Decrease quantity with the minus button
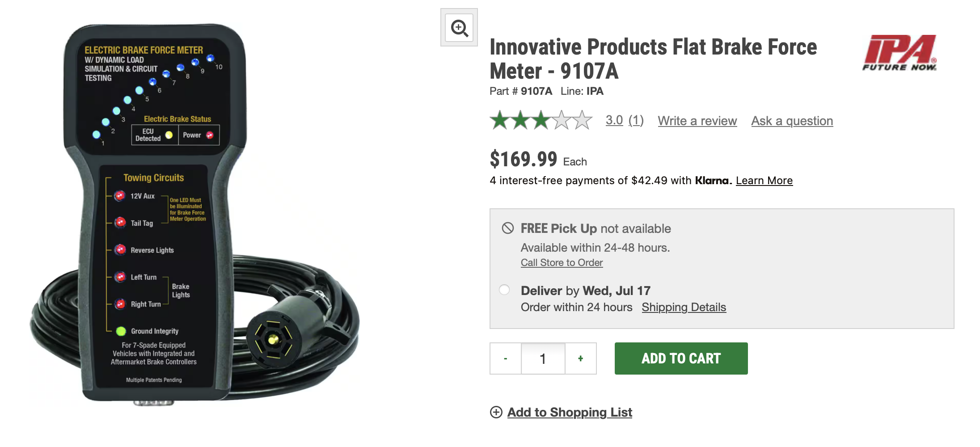The height and width of the screenshot is (447, 980). pyautogui.click(x=506, y=358)
